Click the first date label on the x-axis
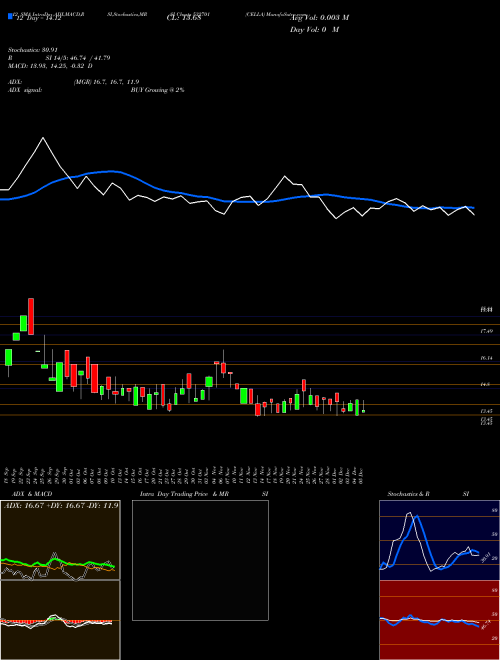This screenshot has width=500, height=660. [x=8, y=474]
